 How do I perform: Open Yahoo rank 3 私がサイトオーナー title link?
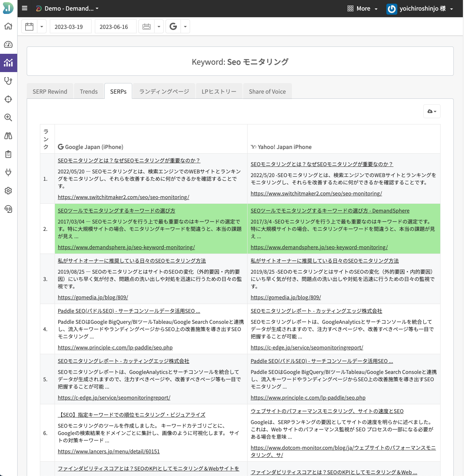click(x=325, y=261)
